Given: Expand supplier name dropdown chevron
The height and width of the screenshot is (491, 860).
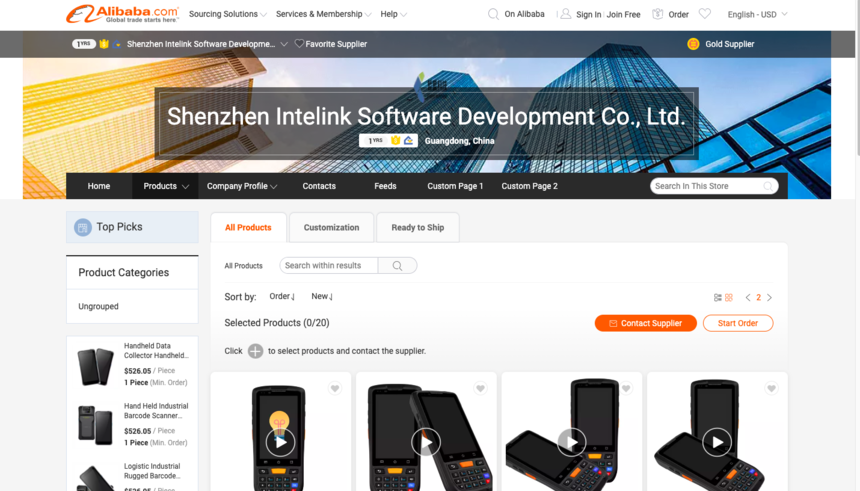Looking at the screenshot, I should point(284,44).
